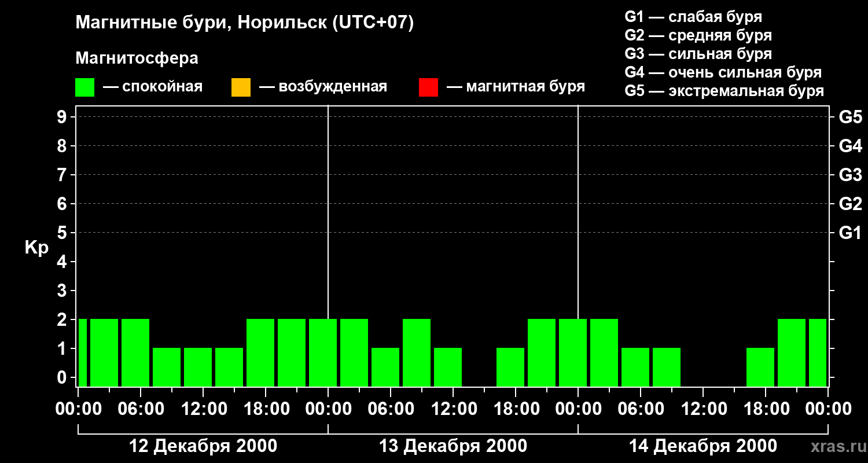Click the '06:00' tick label for 12 December
This screenshot has height=463, width=868.
pyautogui.click(x=141, y=409)
